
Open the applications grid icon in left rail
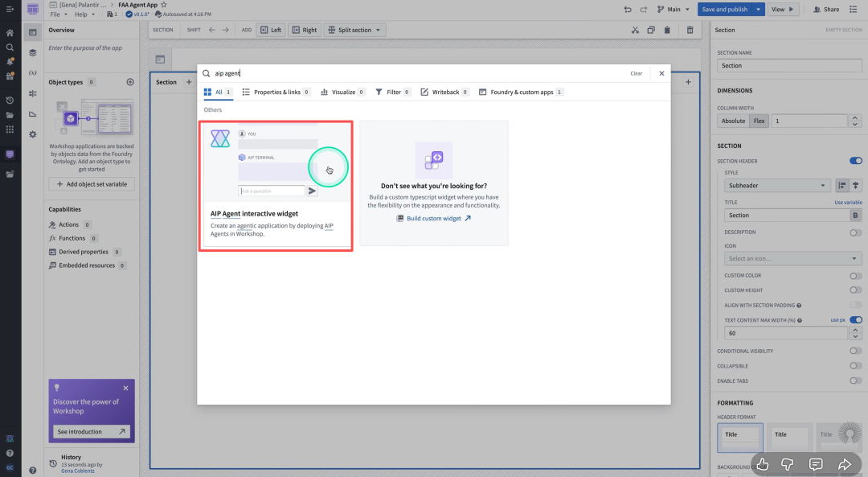10,129
